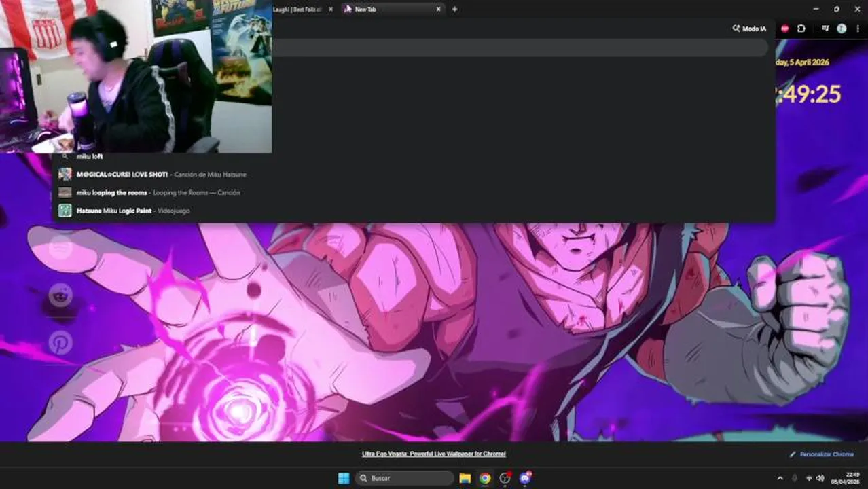Choose the M@GICAL CURE! LOVE SHOT! suggestion

point(413,175)
